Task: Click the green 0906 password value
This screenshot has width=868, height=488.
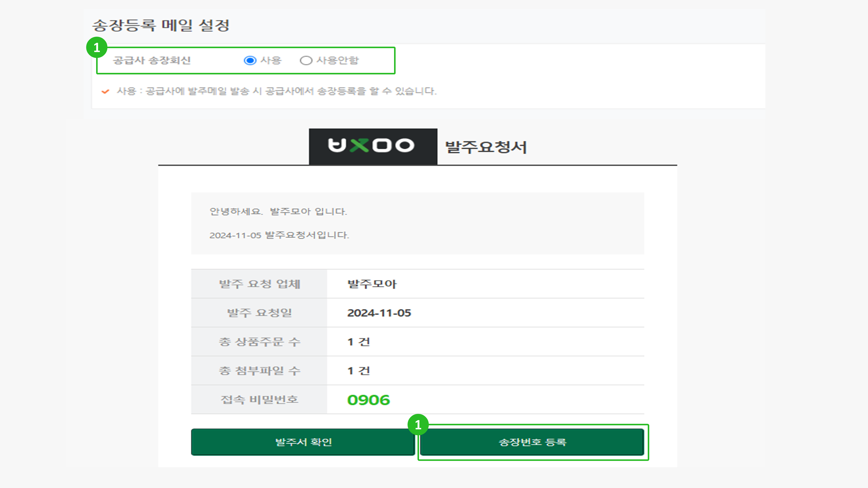Action: pyautogui.click(x=368, y=400)
